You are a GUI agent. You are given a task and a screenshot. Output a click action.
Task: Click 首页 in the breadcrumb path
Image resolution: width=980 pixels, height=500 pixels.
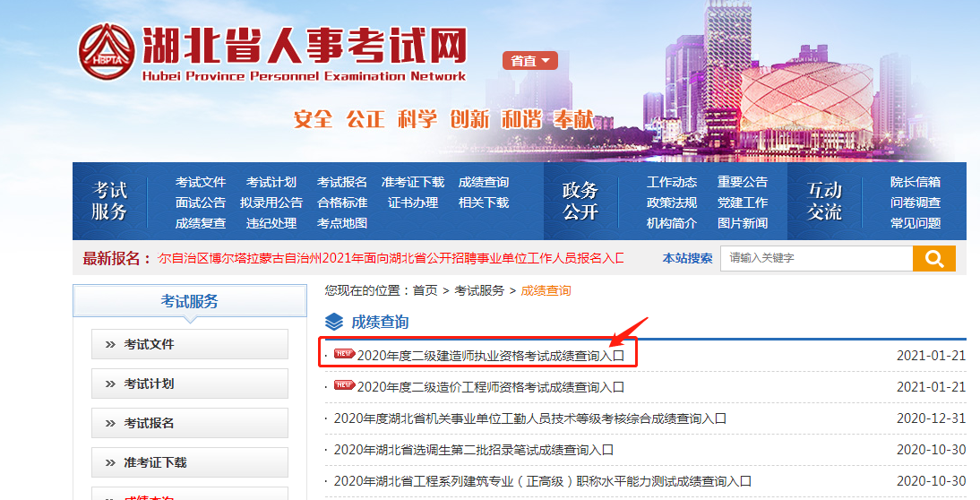[425, 290]
